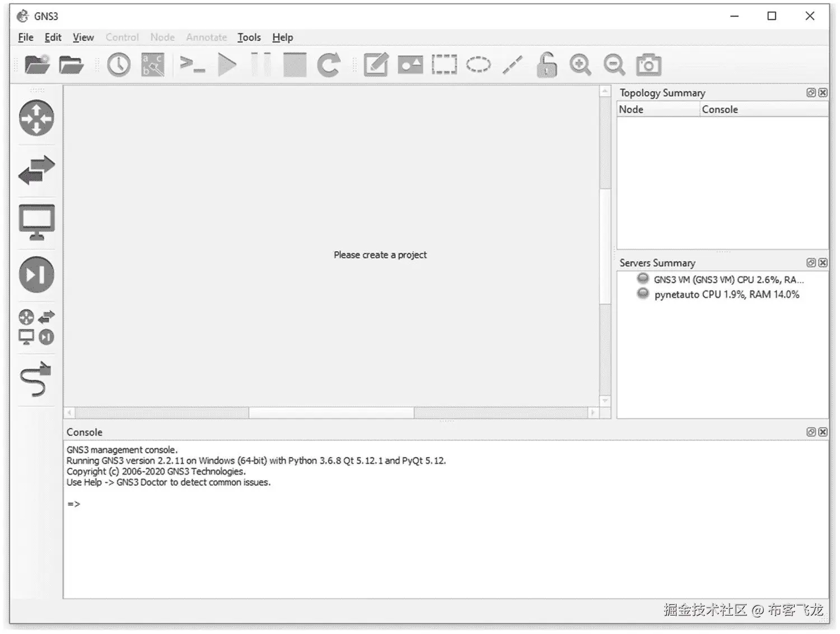Screen dimensions: 840x634
Task: Add a note annotation icon
Action: pos(376,65)
